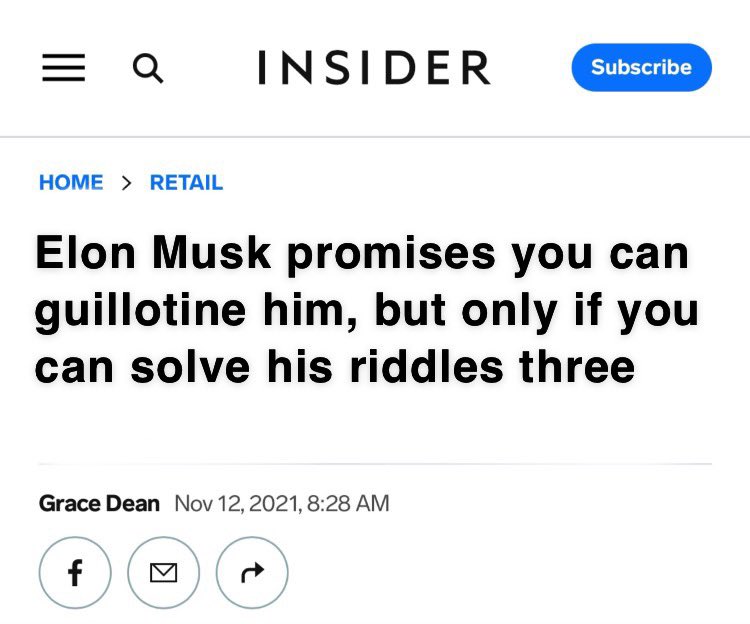Click the word "guillotine" in the headline
This screenshot has width=750, height=624.
140,311
